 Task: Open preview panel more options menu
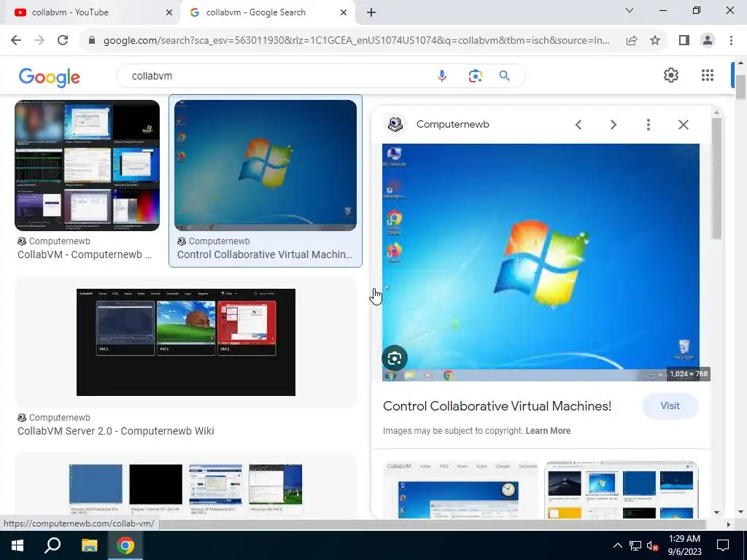point(649,125)
